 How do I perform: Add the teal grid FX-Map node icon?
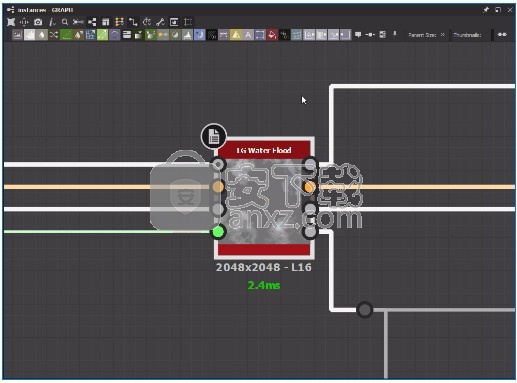click(x=296, y=35)
